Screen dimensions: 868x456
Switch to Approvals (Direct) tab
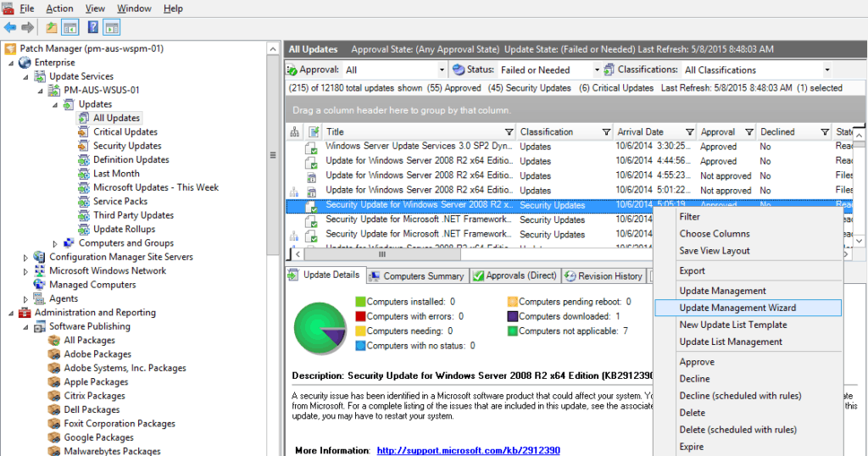pos(515,275)
